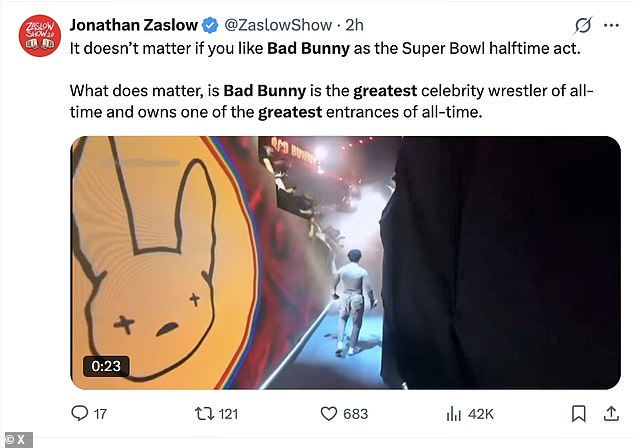View post analytics via the bar chart icon

452,413
